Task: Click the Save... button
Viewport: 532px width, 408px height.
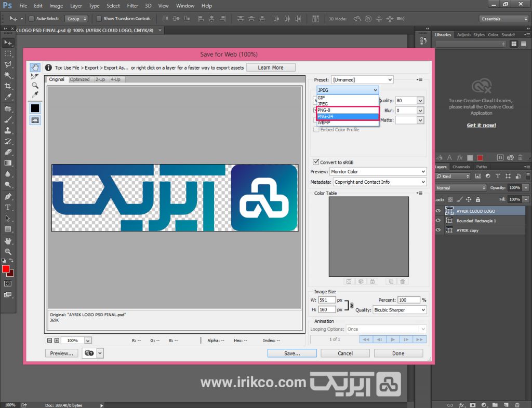Action: [291, 353]
